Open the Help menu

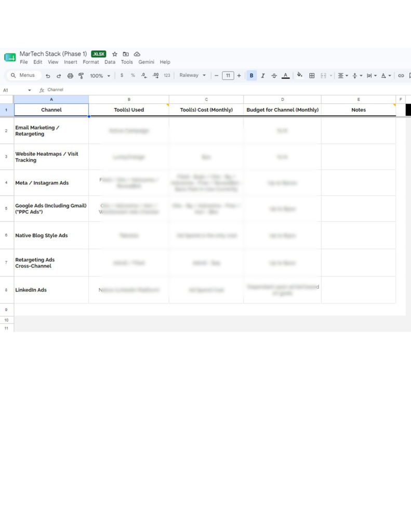click(x=165, y=62)
